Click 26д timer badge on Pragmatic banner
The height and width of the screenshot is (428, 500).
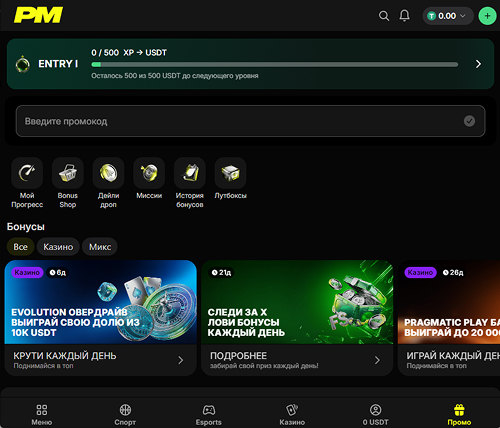pyautogui.click(x=453, y=272)
